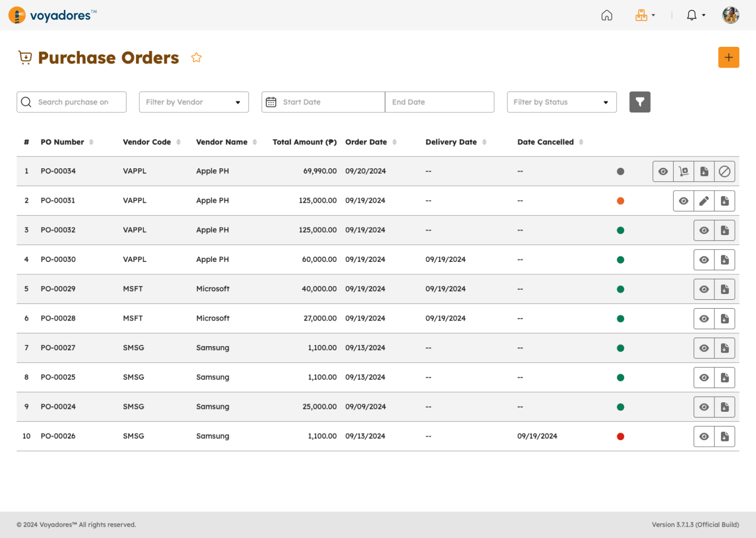This screenshot has width=756, height=538.
Task: Click amount 25,000.00 in PO-00024 row
Action: (319, 407)
